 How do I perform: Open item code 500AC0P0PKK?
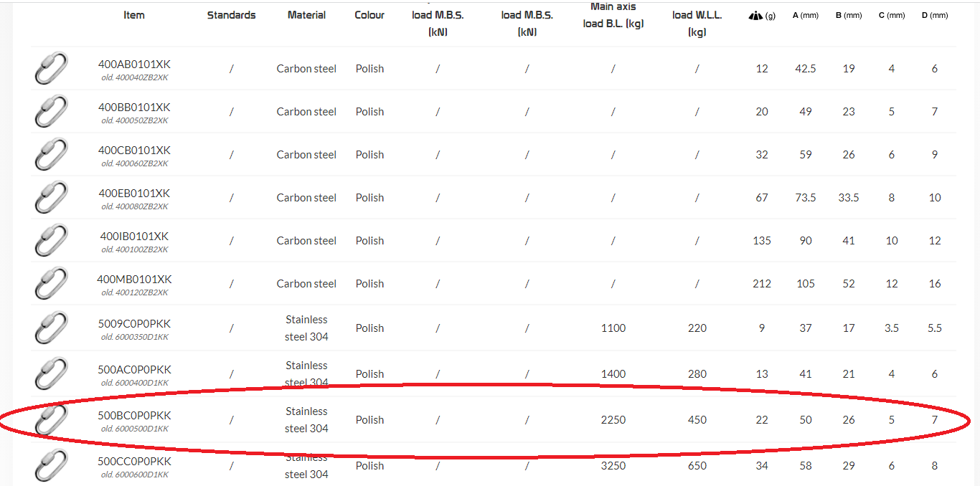(134, 369)
